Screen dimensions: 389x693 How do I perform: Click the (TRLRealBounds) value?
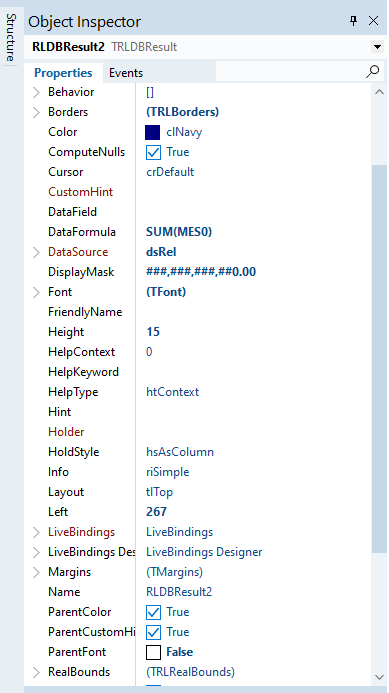tap(191, 672)
